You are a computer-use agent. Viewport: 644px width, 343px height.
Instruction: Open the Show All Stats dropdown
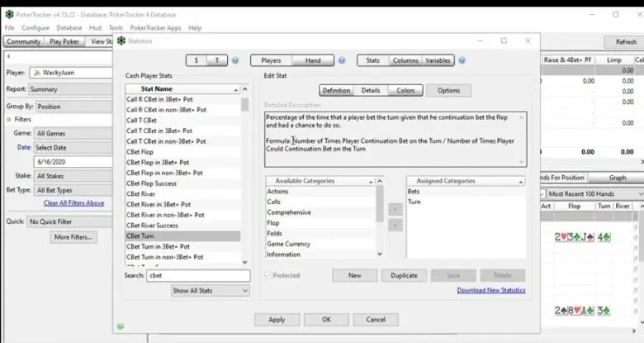click(211, 291)
